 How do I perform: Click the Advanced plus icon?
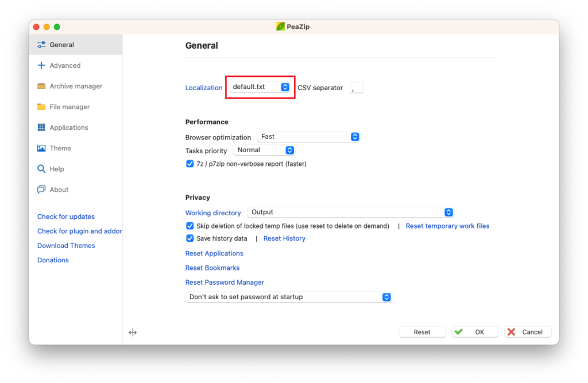pyautogui.click(x=41, y=65)
